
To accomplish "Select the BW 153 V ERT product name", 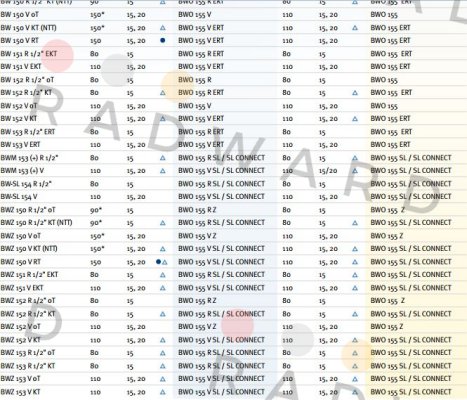I will coord(20,145).
